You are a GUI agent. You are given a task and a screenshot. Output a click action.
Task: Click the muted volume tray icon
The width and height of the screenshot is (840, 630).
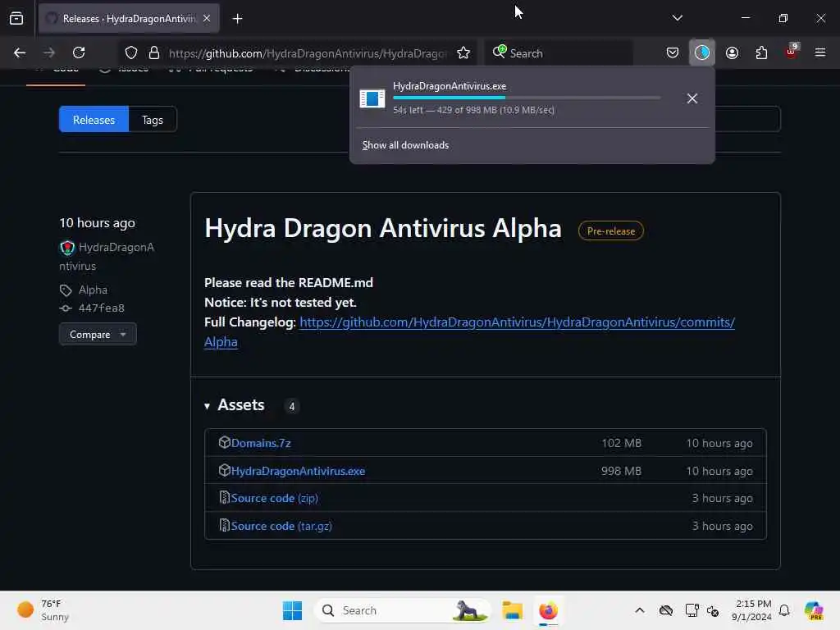[713, 610]
